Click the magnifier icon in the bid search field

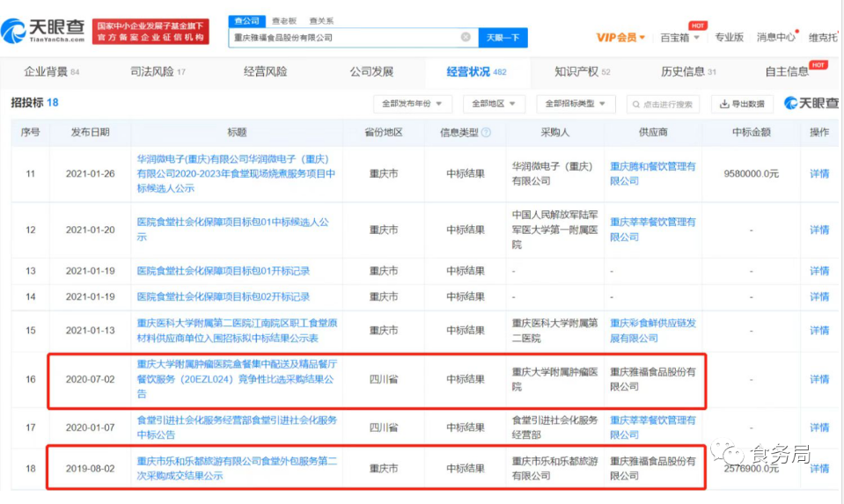click(635, 105)
